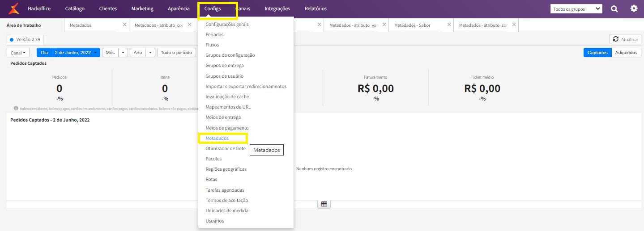Close the Metadados - Sabor tab
The image size is (644, 231).
(x=449, y=25)
